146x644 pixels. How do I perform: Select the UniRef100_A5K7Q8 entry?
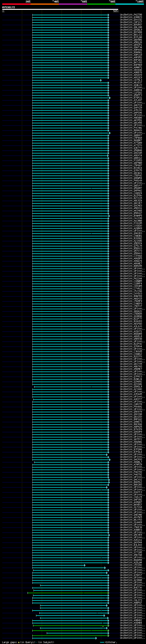[x=131, y=555]
